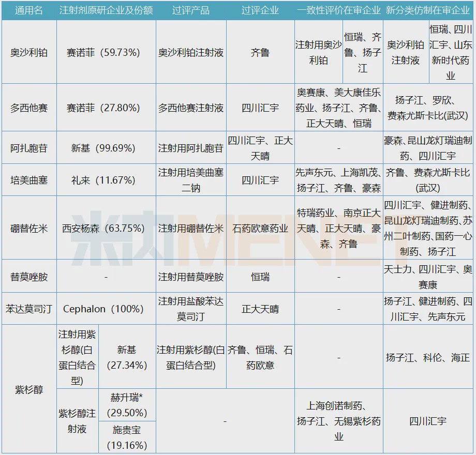Screen dimensions: 476x455
Task: Select 四川汇宇 in the 培美曲塞 row
Action: click(x=260, y=180)
